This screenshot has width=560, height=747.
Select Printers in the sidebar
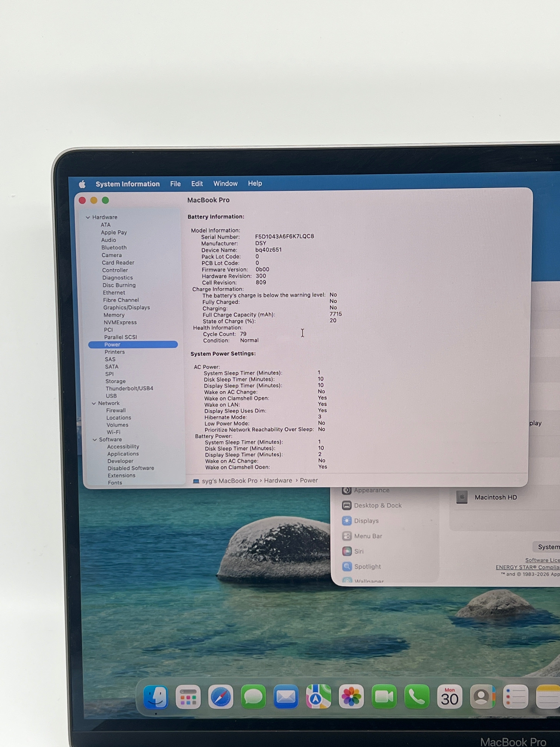[114, 352]
